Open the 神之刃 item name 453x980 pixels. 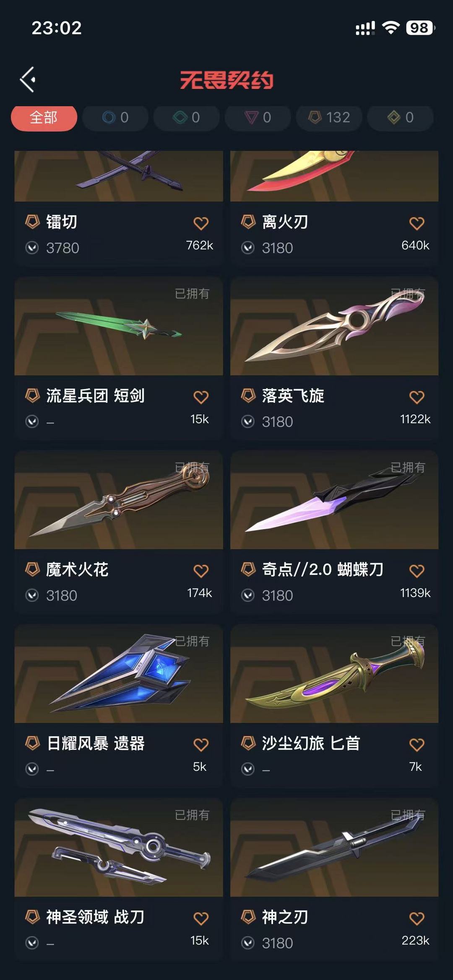(x=285, y=917)
